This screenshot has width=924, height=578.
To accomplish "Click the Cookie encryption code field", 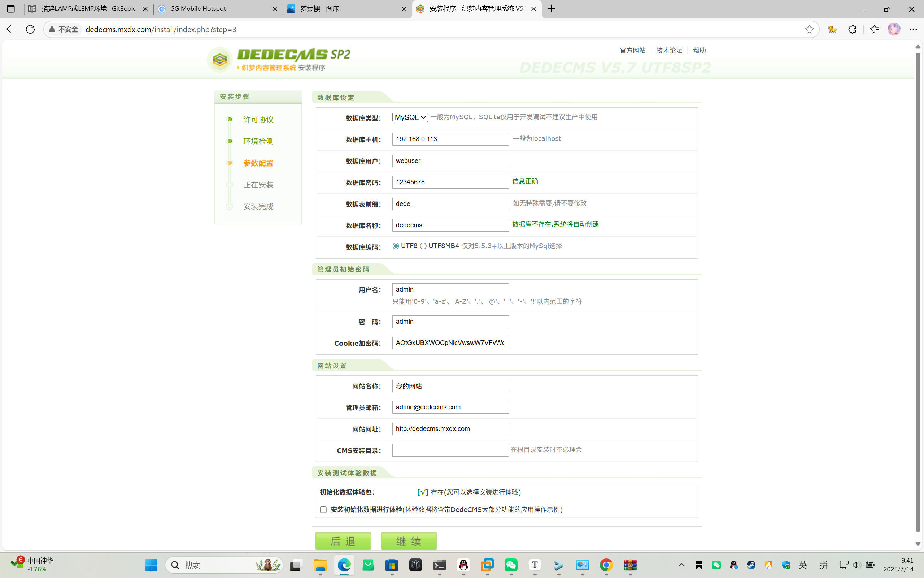I will (x=450, y=343).
